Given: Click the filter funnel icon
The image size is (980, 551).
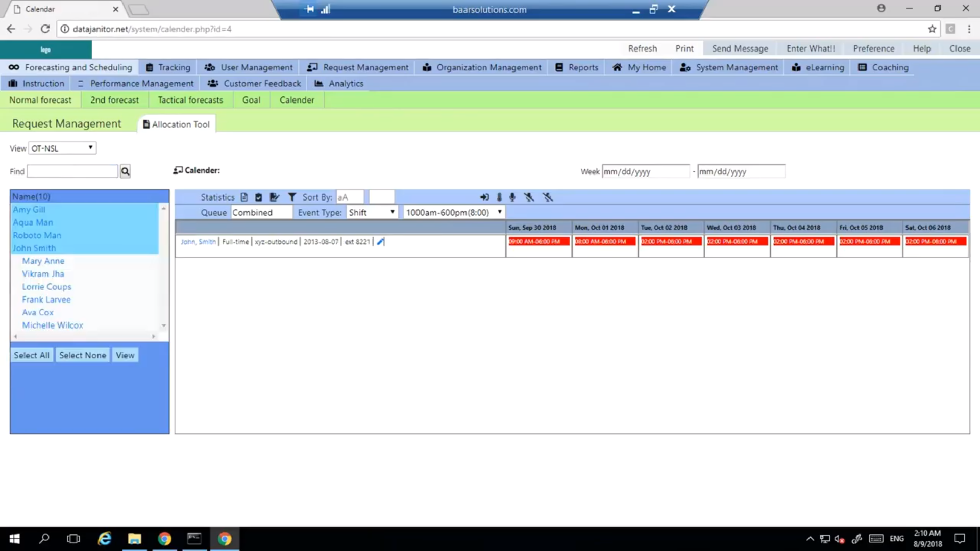Looking at the screenshot, I should click(292, 197).
